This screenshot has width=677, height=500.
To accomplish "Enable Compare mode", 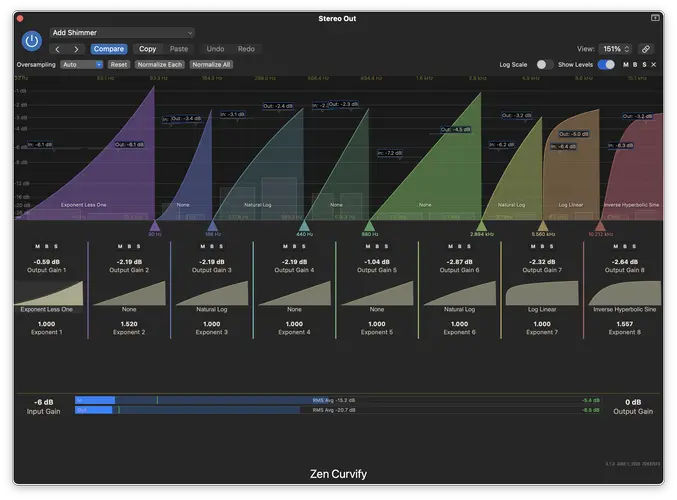I will pos(109,49).
